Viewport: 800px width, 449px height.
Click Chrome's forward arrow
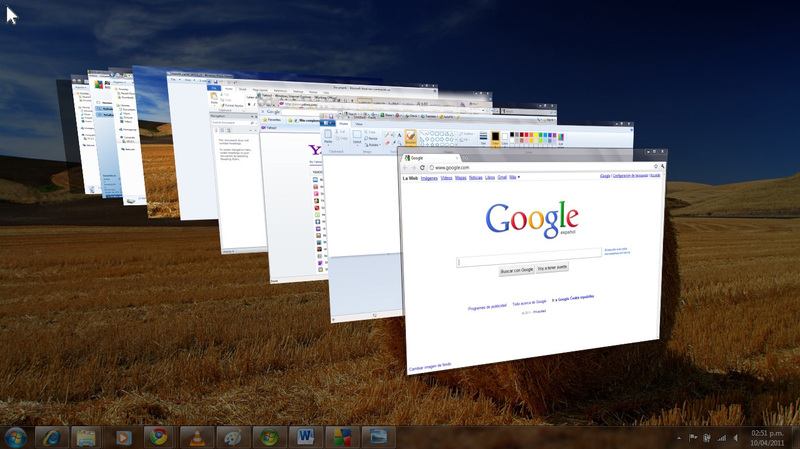point(414,167)
